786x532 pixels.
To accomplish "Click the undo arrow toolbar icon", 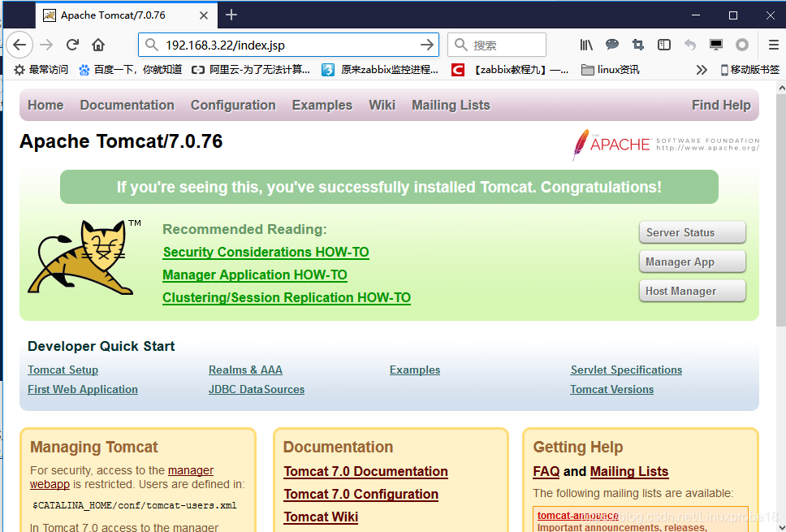I will pyautogui.click(x=690, y=45).
